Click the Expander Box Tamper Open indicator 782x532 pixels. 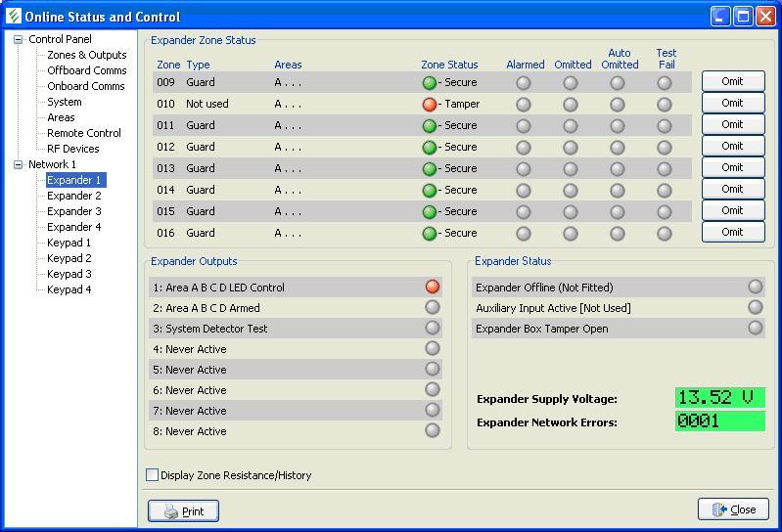(755, 328)
